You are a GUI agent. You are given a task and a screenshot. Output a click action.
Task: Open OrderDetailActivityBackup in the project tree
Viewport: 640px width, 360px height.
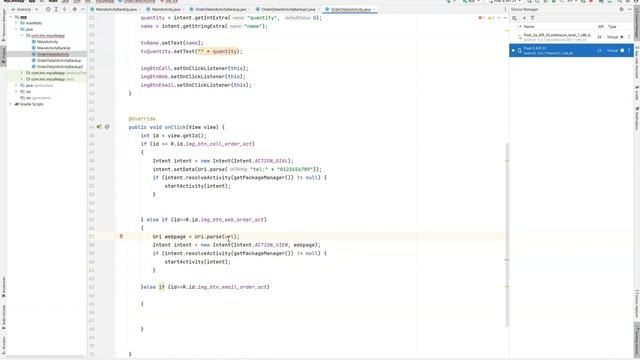59,60
